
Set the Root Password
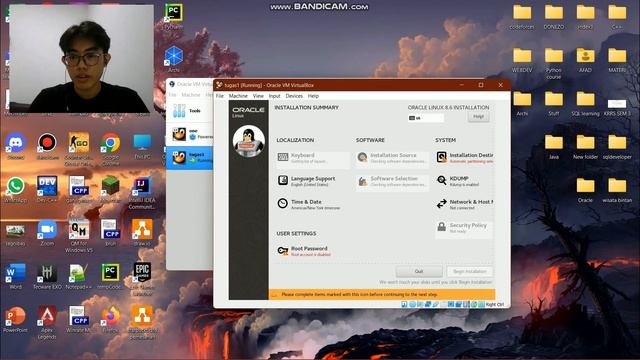pos(304,251)
